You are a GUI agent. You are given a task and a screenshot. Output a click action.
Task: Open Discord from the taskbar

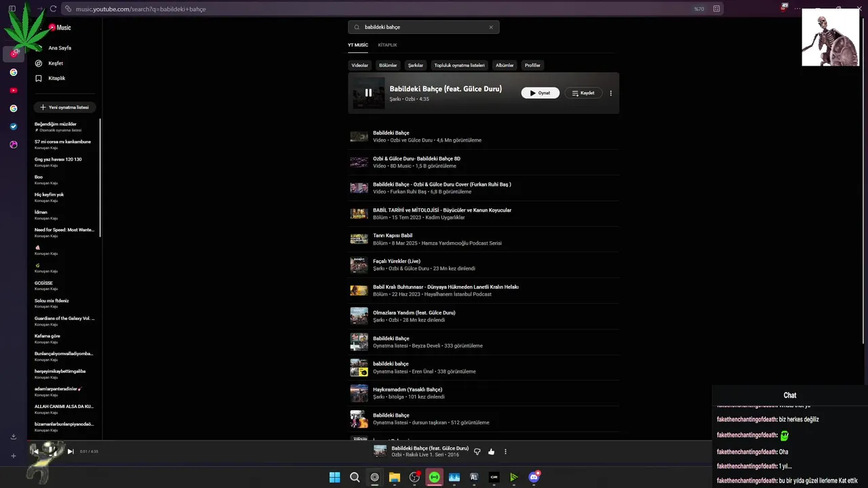click(x=534, y=477)
